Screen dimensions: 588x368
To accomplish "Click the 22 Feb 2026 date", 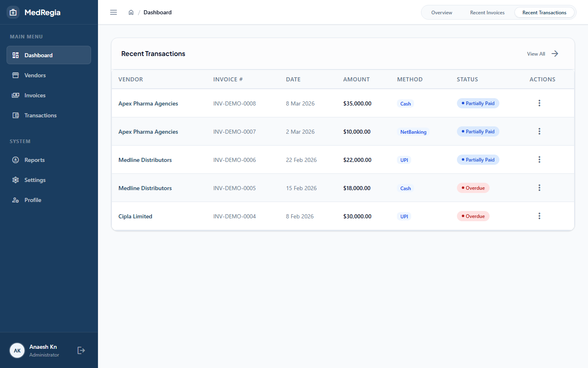I will [x=301, y=160].
